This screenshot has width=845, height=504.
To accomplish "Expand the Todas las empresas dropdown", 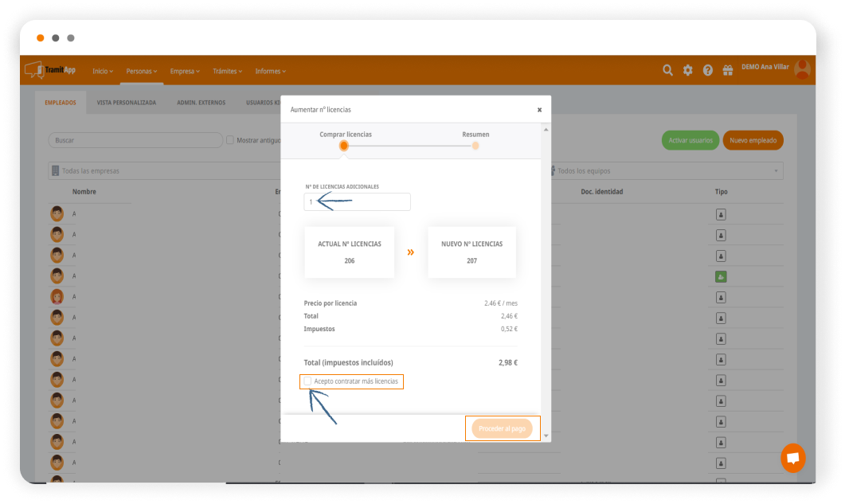I will [x=159, y=171].
